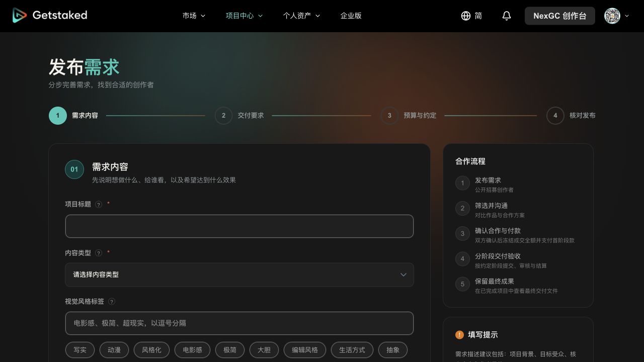Open the 个人资产 menu

point(301,16)
